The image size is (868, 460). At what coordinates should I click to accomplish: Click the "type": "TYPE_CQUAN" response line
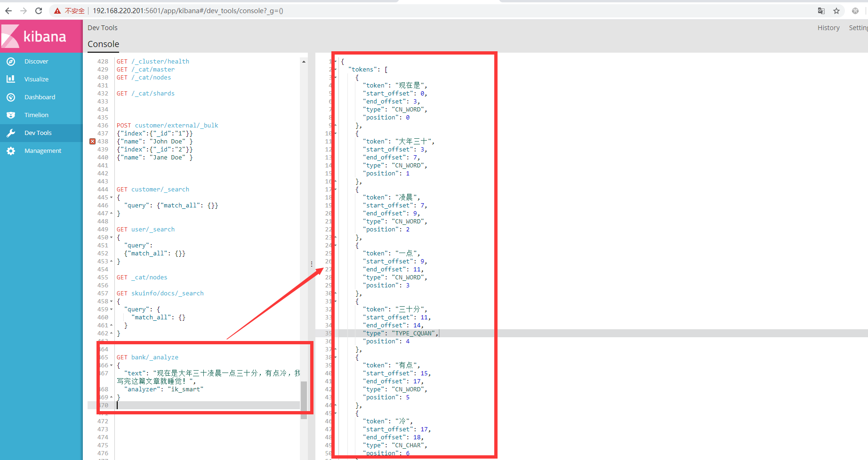pyautogui.click(x=401, y=333)
